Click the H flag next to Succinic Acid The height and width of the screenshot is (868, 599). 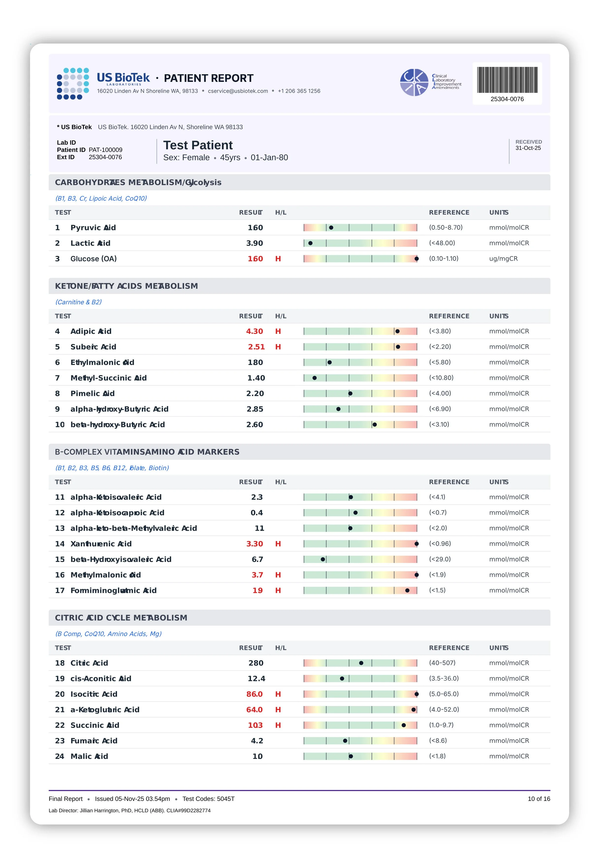coord(278,725)
